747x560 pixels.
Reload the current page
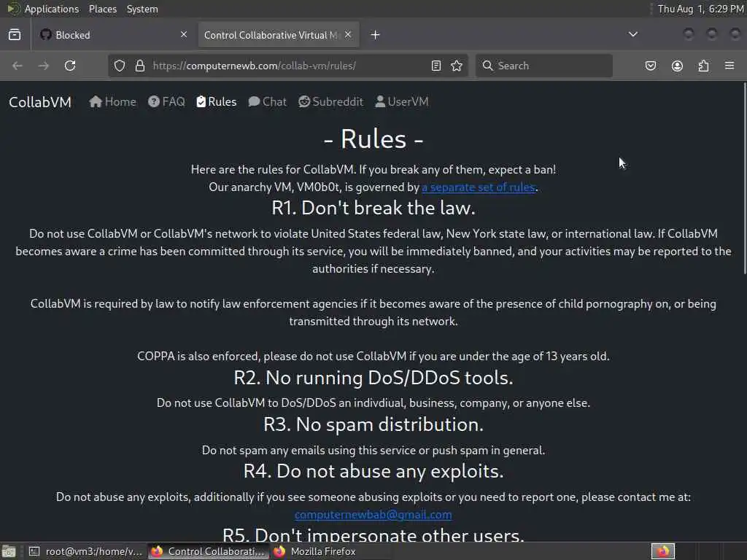pyautogui.click(x=70, y=66)
